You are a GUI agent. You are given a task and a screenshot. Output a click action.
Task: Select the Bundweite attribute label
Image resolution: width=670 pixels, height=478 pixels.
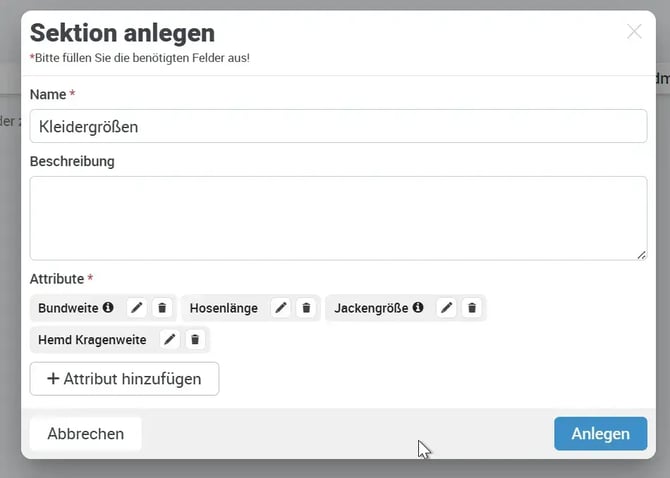coord(69,308)
